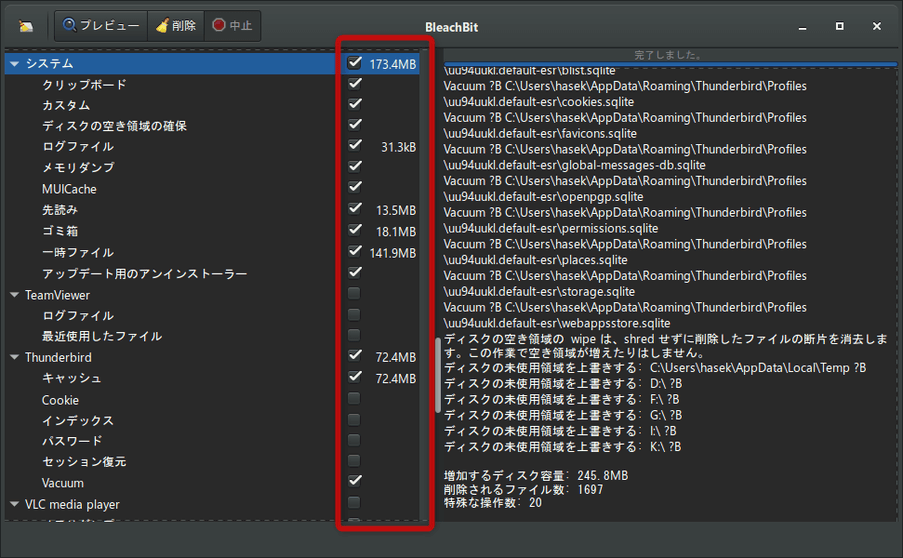
Task: Select the キャッシュ tree item
Action: coord(72,378)
